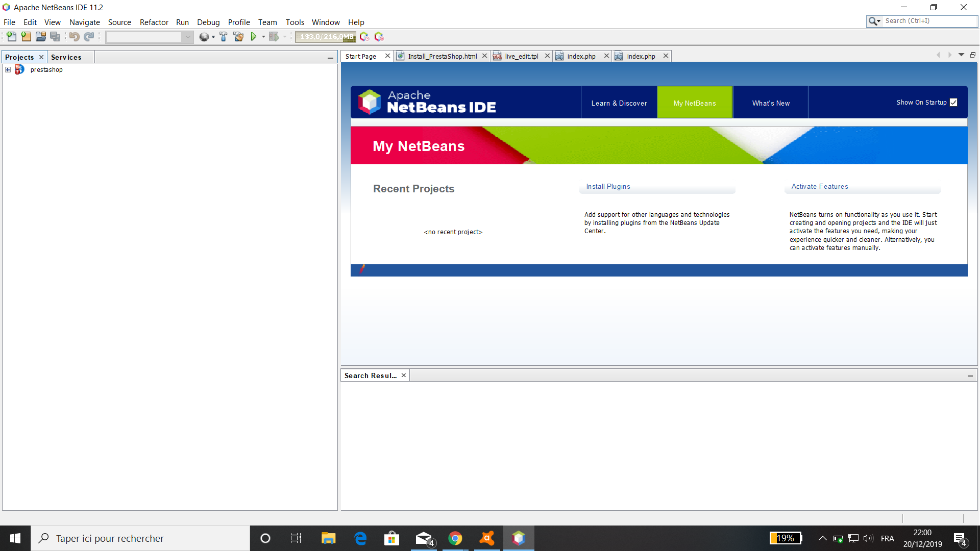Click the New File toolbar icon
The width and height of the screenshot is (980, 551).
coord(11,37)
